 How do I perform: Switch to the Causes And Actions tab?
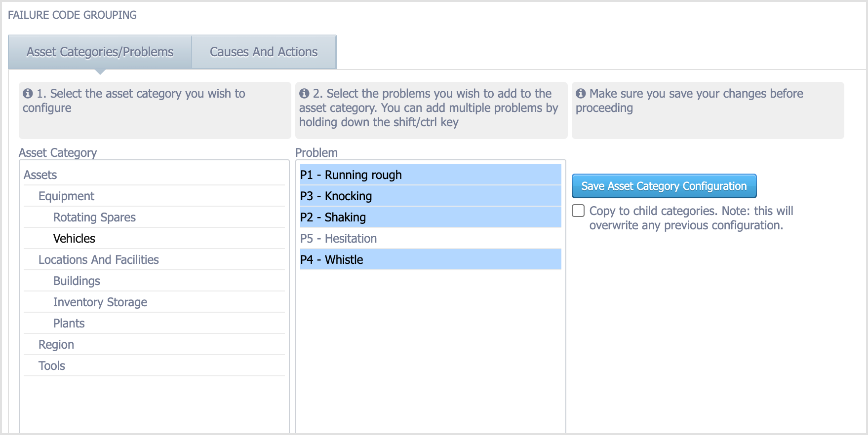click(264, 52)
